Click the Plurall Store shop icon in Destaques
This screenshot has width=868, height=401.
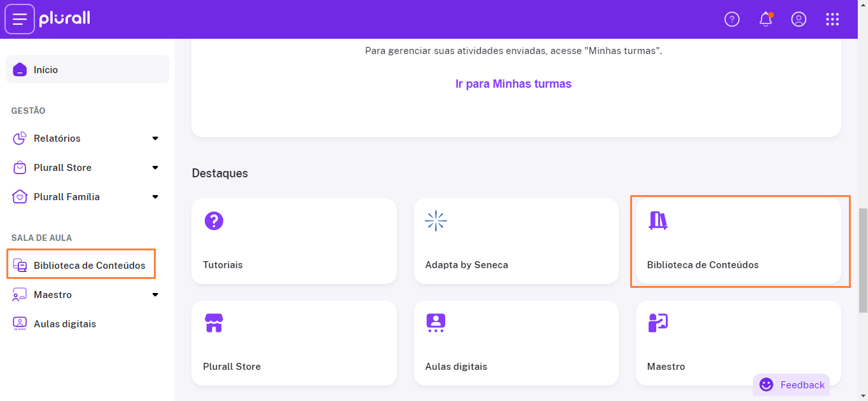(214, 323)
